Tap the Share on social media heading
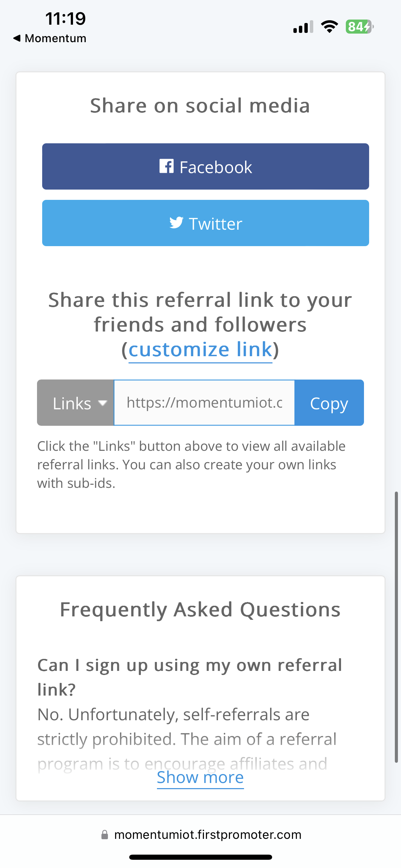The height and width of the screenshot is (868, 401). (200, 105)
